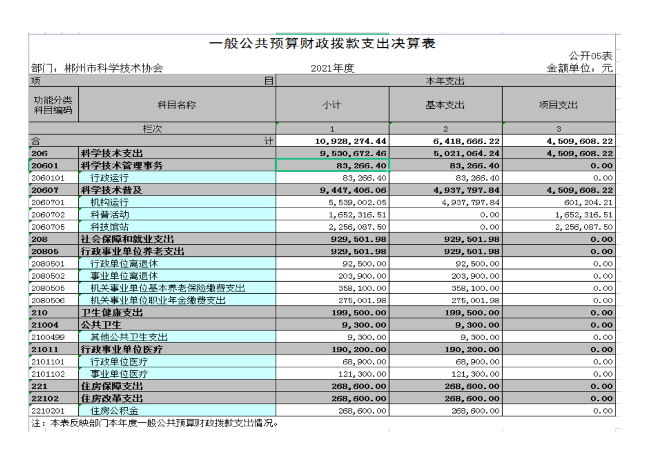Image resolution: width=650 pixels, height=459 pixels.
Task: Select the 21011 行政事业单位医疗 cell
Action: [x=177, y=349]
